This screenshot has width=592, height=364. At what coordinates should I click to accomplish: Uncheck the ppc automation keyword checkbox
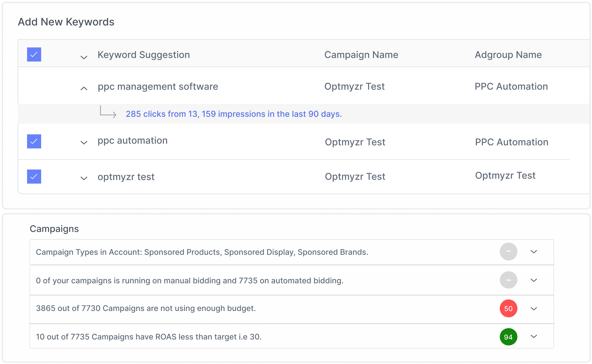pyautogui.click(x=34, y=141)
